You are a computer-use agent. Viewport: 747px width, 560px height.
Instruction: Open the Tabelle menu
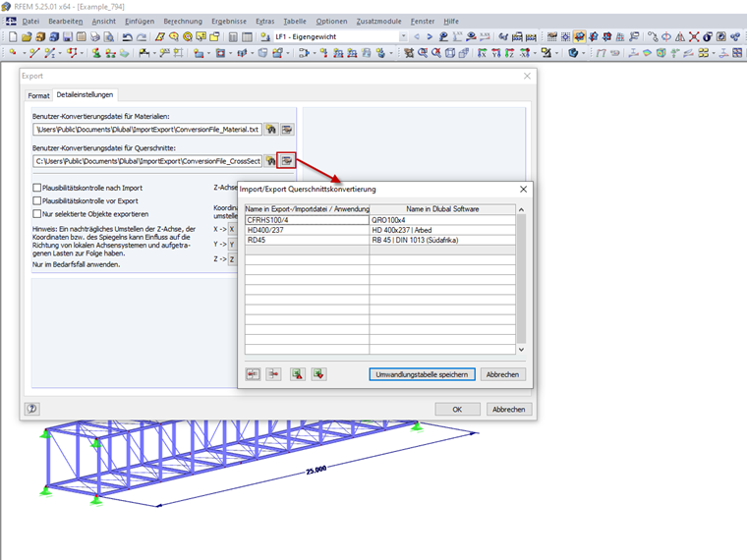coord(295,21)
